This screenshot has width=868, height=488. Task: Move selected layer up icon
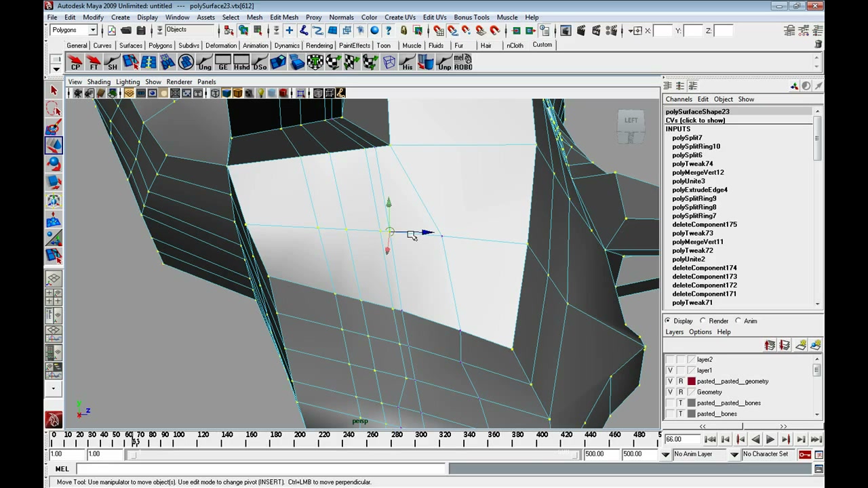click(770, 346)
